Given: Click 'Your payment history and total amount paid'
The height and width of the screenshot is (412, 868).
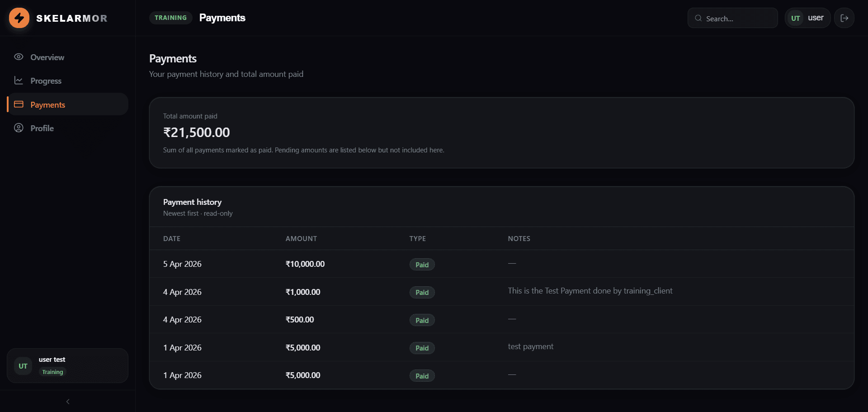Looking at the screenshot, I should 226,74.
